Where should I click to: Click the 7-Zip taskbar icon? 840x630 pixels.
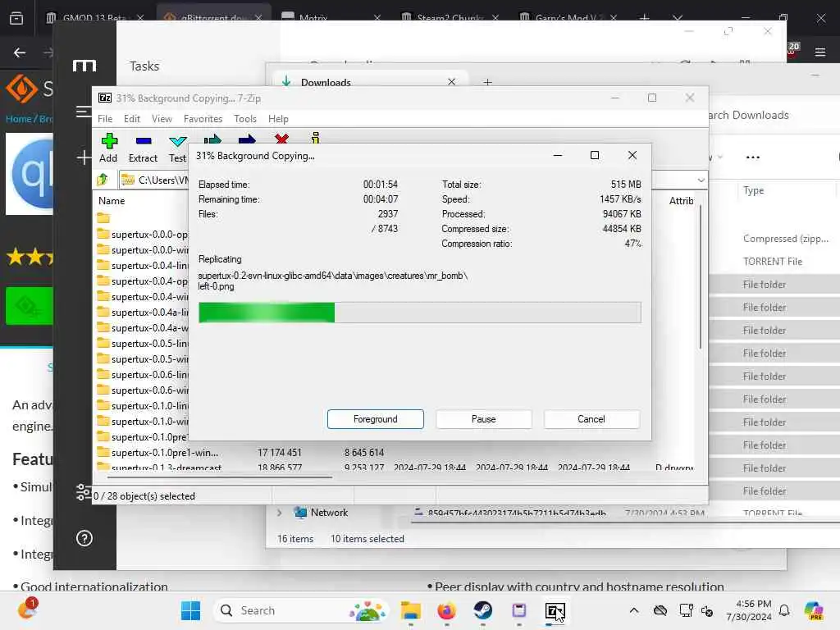[555, 610]
